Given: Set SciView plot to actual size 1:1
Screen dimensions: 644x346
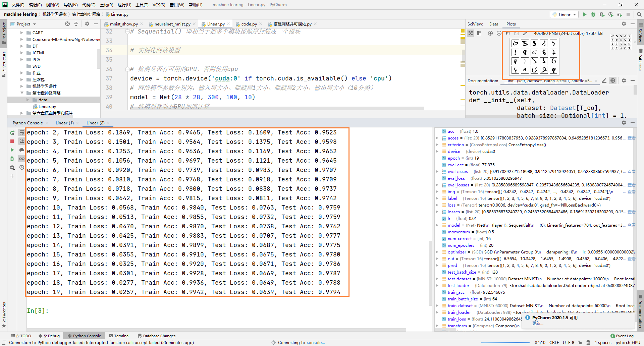Looking at the screenshot, I should tap(508, 33).
